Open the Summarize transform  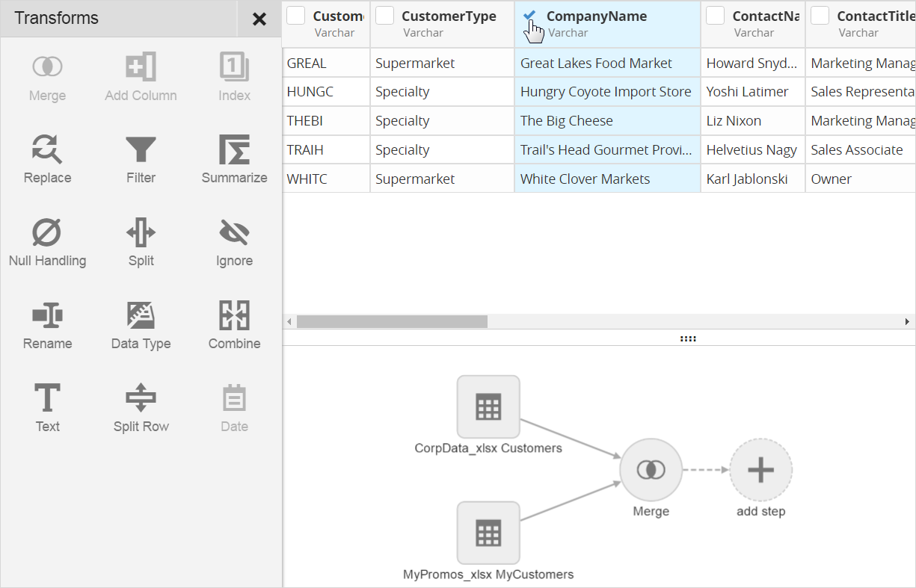point(234,150)
